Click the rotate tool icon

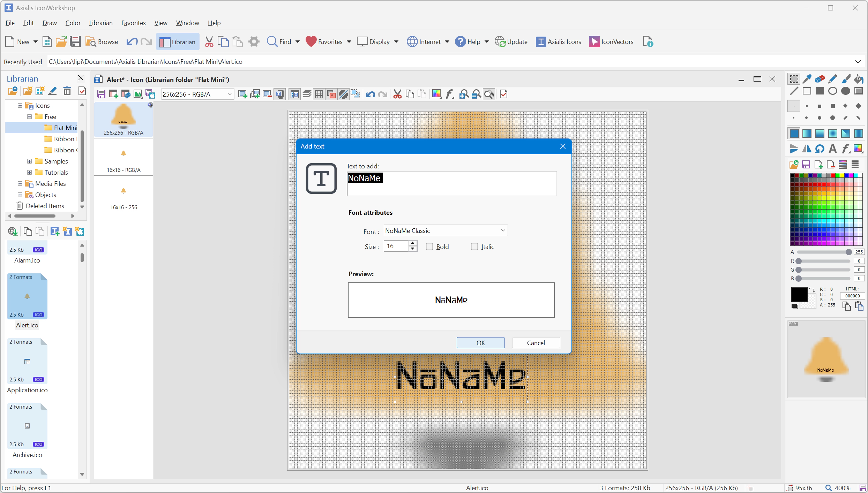click(820, 149)
